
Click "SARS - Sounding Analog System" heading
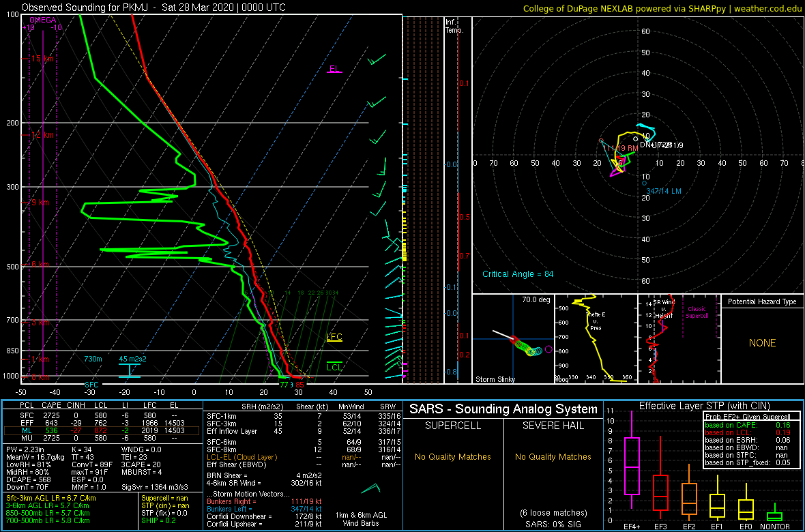coord(503,410)
